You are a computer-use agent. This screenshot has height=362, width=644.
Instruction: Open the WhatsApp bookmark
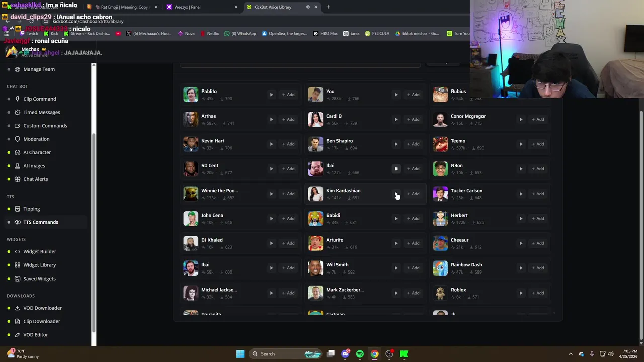pos(240,34)
